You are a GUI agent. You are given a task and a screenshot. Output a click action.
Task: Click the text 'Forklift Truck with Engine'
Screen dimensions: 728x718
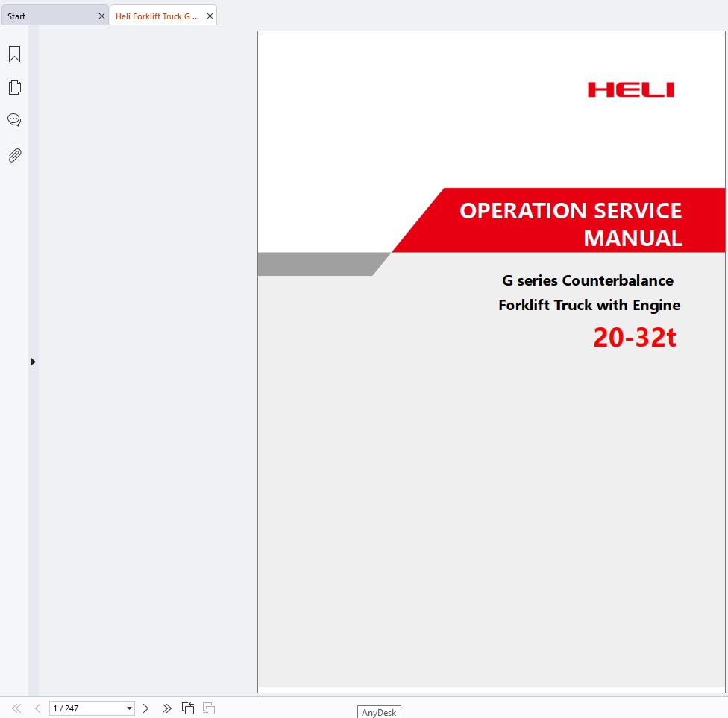click(589, 305)
